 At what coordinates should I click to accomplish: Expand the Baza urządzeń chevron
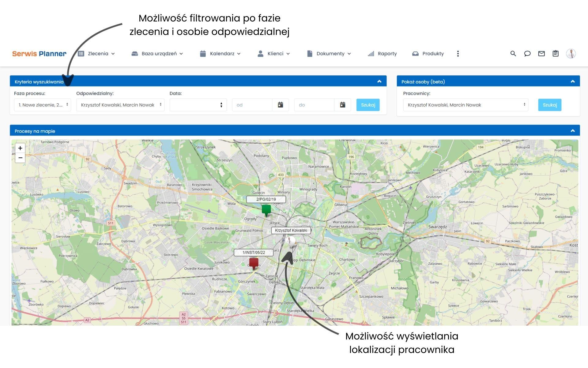point(181,54)
